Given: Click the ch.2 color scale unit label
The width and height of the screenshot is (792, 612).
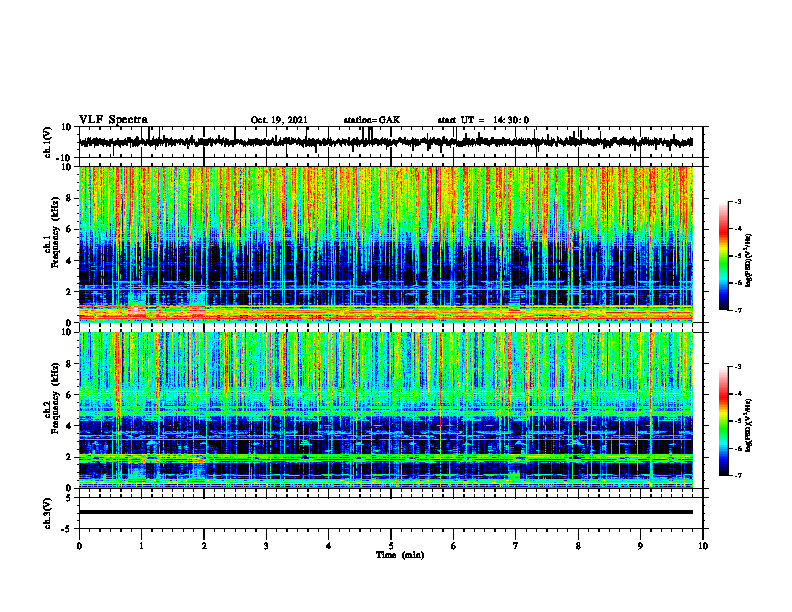Looking at the screenshot, I should [750, 425].
